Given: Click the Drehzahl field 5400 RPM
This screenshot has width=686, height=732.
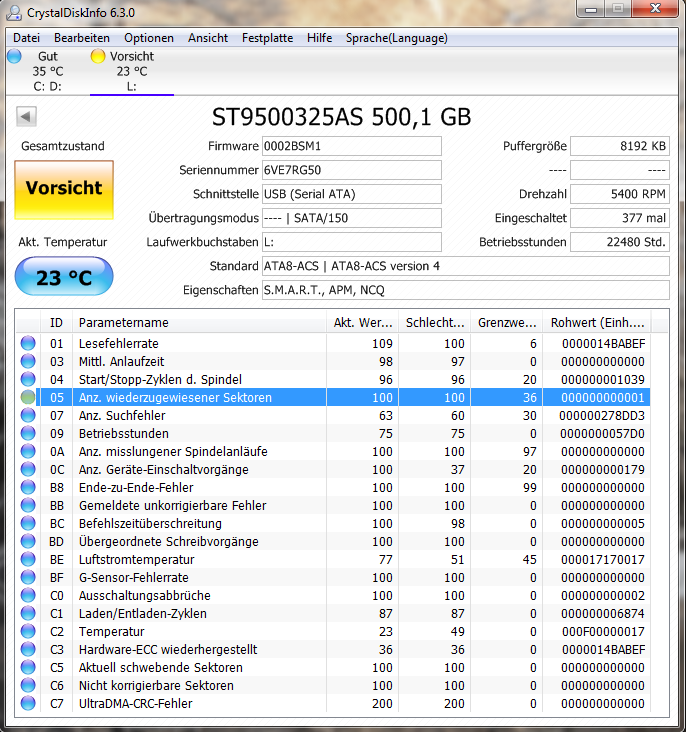Looking at the screenshot, I should tap(620, 194).
